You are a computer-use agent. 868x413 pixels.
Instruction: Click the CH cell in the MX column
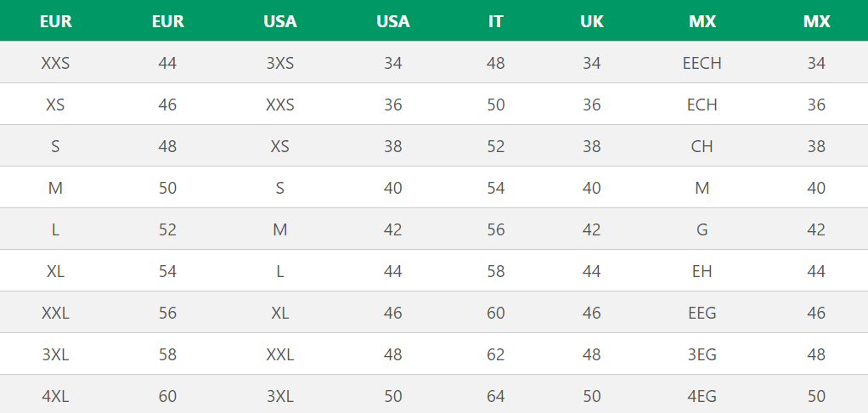click(702, 146)
